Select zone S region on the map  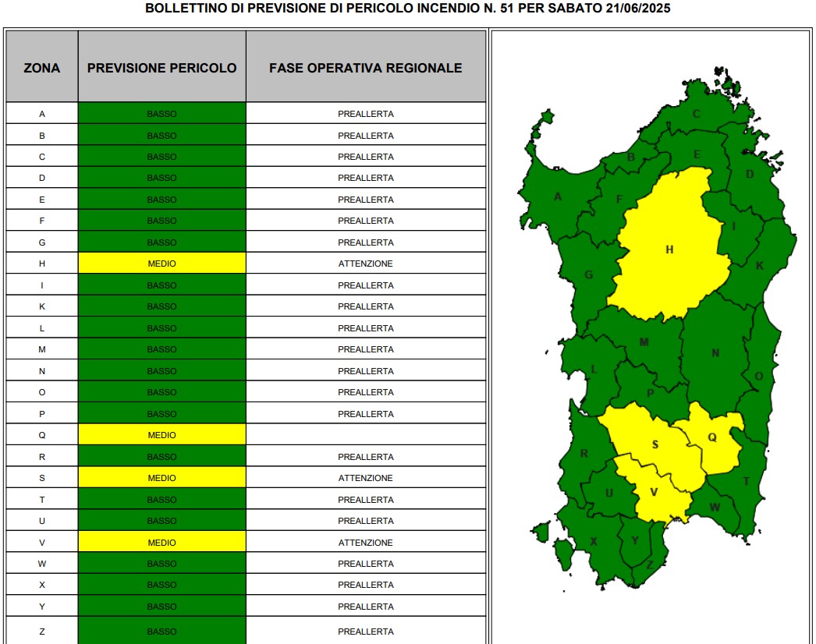coord(655,444)
